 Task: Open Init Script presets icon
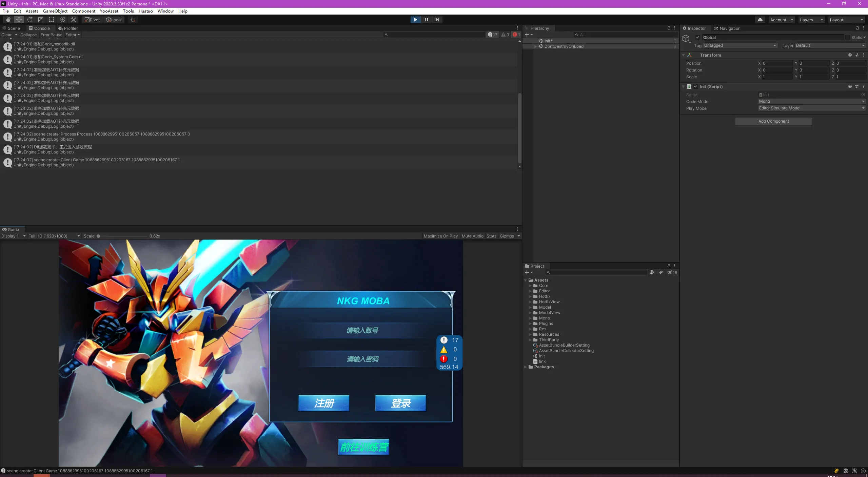(x=857, y=86)
